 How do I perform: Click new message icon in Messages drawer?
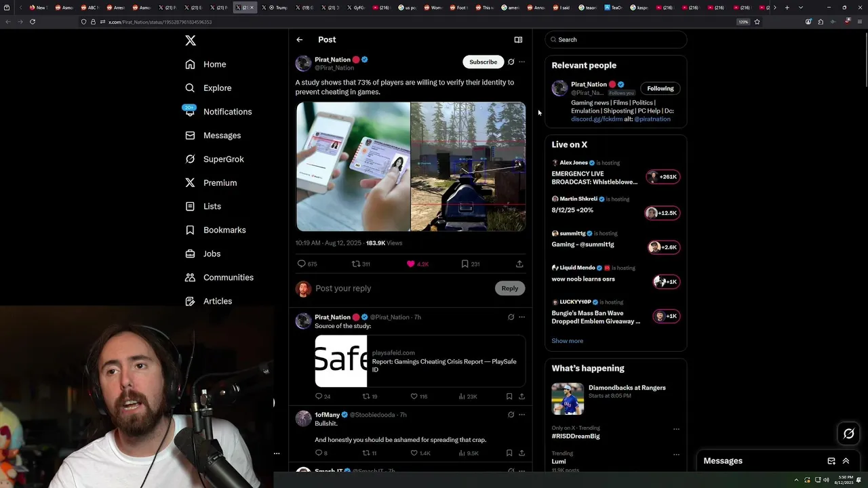click(831, 461)
